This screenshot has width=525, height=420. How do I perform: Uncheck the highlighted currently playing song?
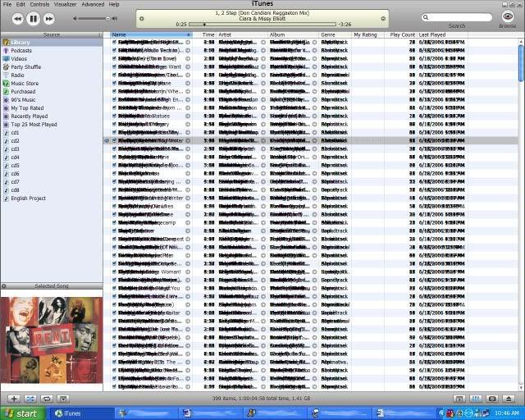pyautogui.click(x=114, y=140)
